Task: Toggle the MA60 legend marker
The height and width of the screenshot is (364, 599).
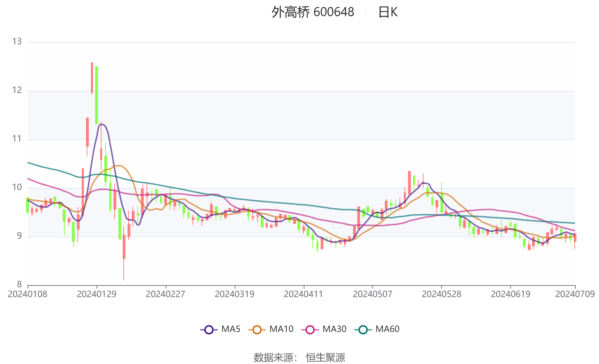Action: 363,330
